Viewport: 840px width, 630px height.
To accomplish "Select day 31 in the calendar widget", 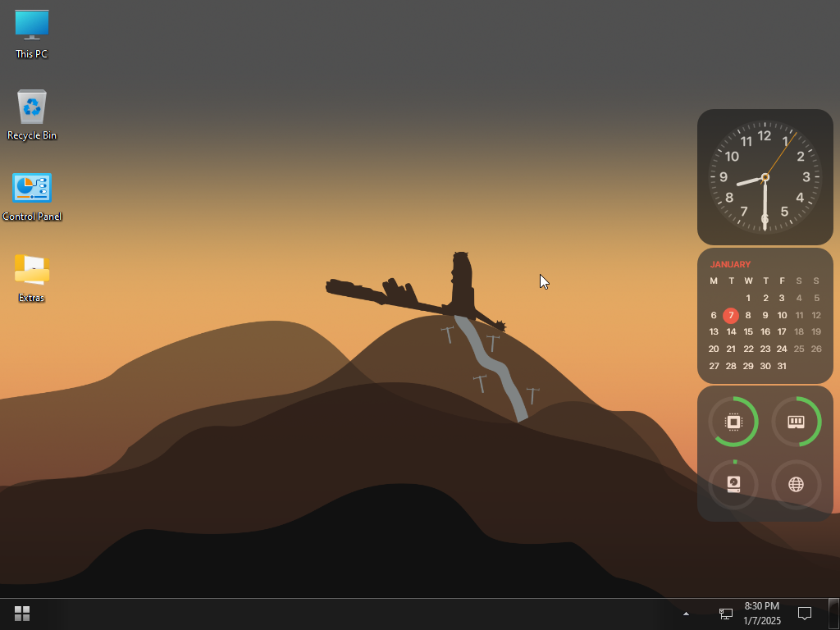I will [782, 367].
